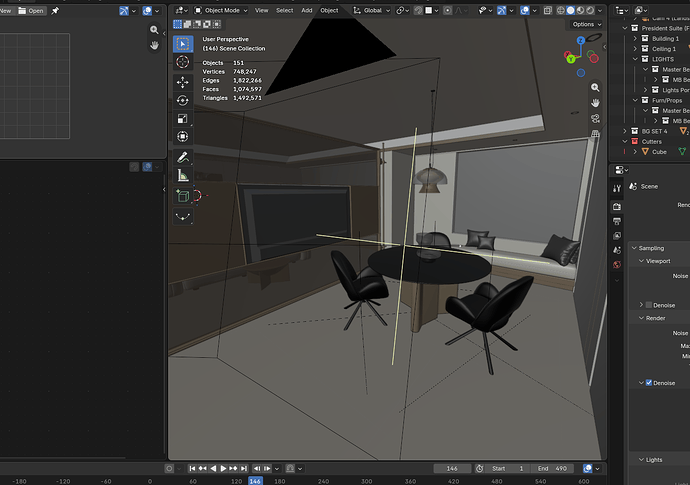Open the shading options dropdown arrow
Viewport: 690px width, 485px height.
600,10
